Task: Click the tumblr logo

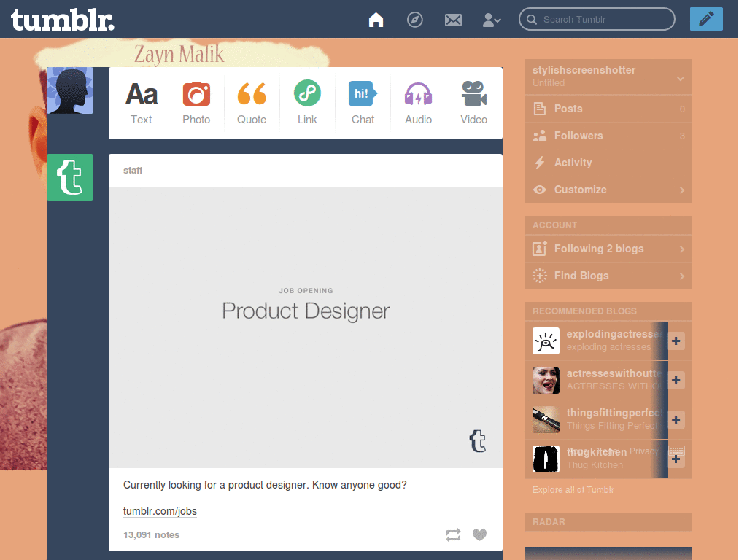Action: [63, 20]
